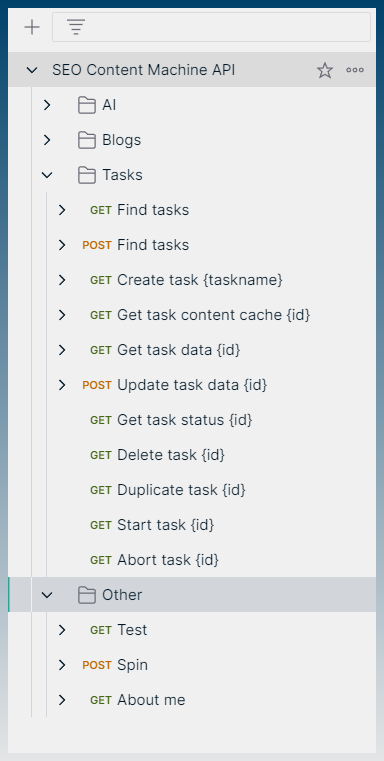Screen dimensions: 384x761
Task: Select the Start task {id} request
Action: [x=192, y=525]
